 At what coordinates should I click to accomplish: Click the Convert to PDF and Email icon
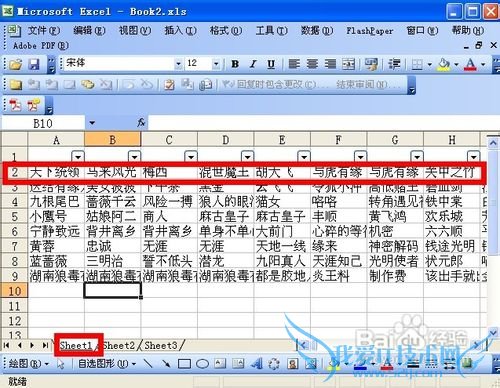[34, 105]
